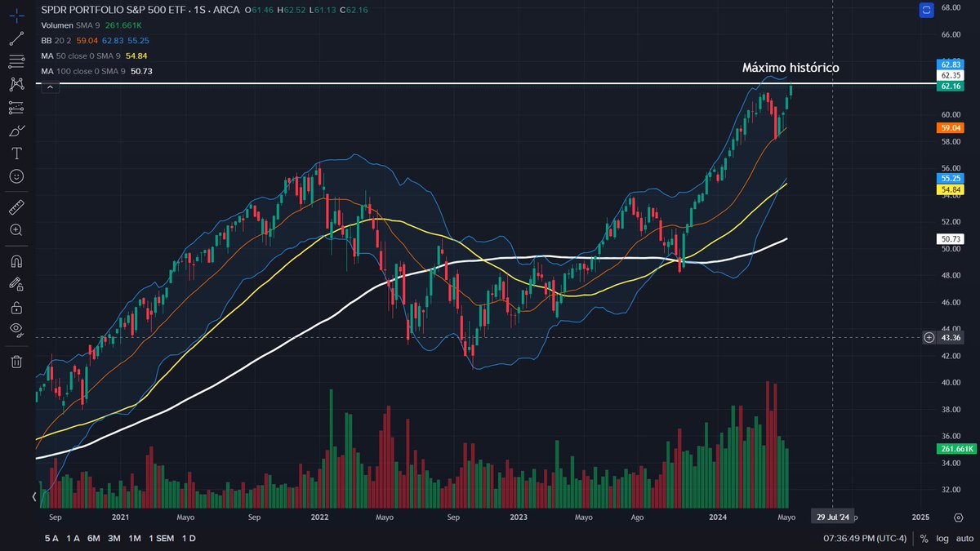Select the chart patterns tool
Screen dimensions: 980x551
[16, 84]
